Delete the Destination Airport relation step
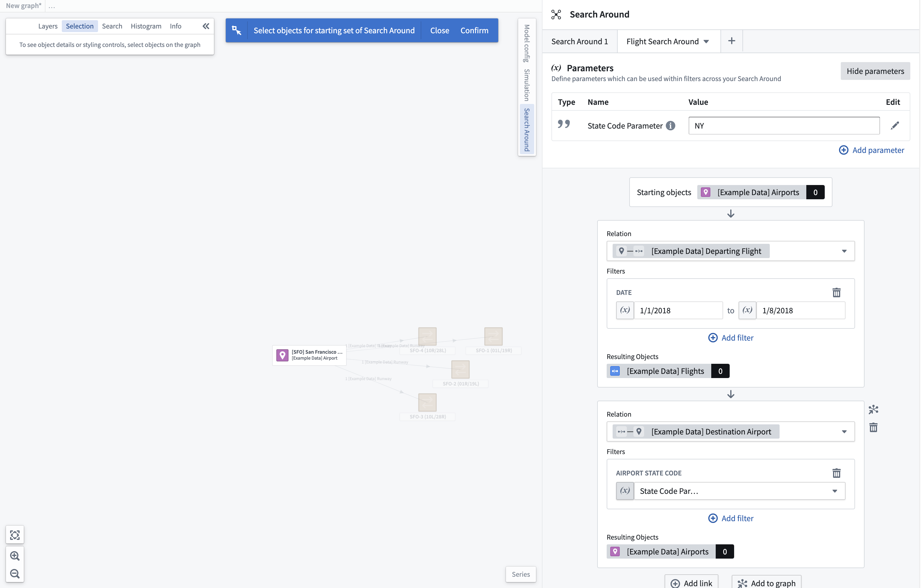921x588 pixels. [873, 427]
